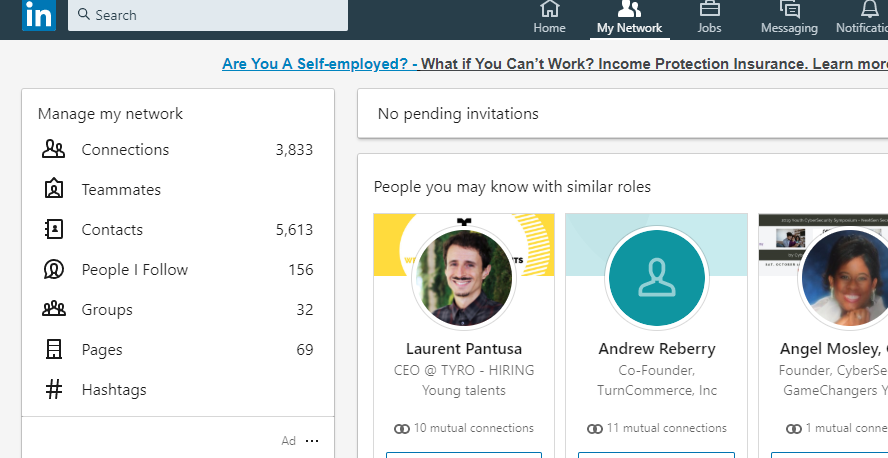Click the Teammates icon in sidebar

click(53, 190)
